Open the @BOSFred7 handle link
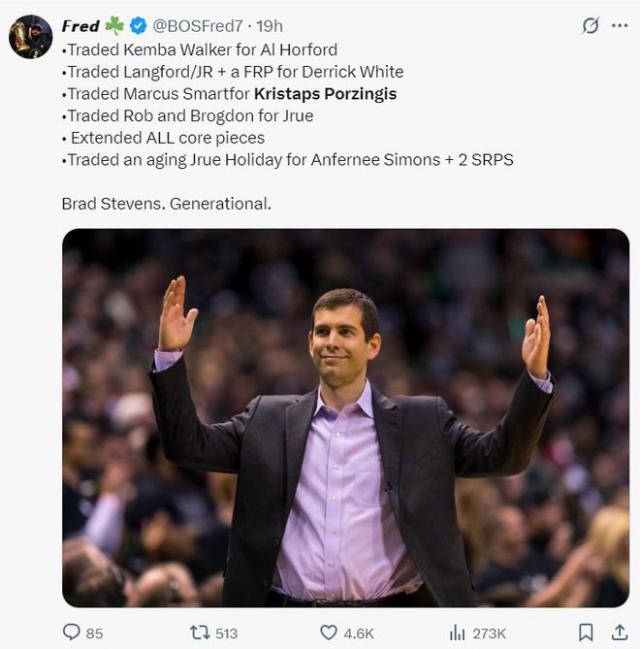 [201, 26]
